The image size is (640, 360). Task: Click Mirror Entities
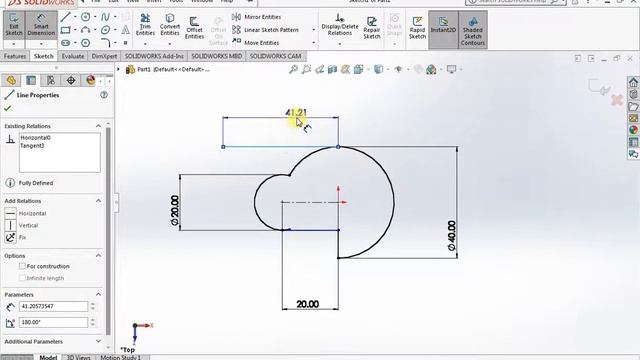257,17
